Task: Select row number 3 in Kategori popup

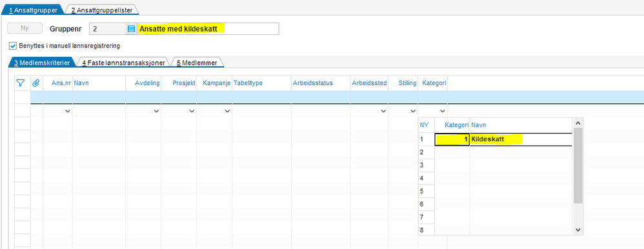Action: 427,165
